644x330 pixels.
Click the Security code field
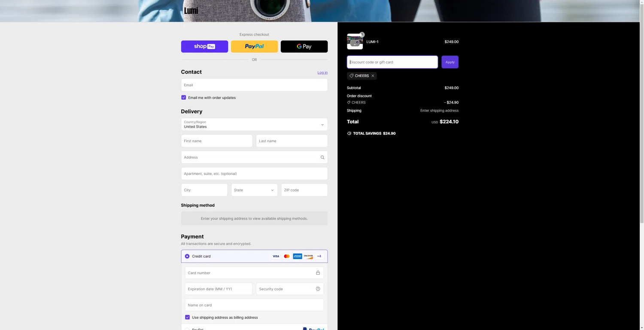[x=290, y=289]
